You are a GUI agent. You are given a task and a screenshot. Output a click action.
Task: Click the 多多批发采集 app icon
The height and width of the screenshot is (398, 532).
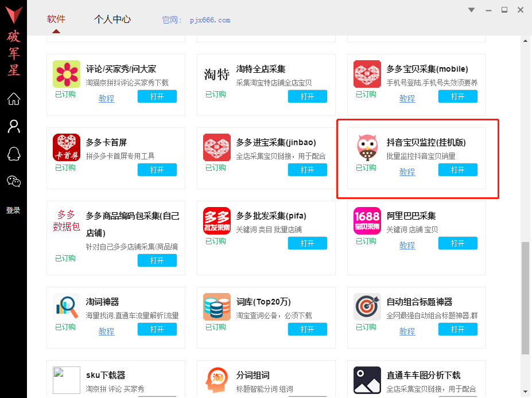click(x=217, y=221)
